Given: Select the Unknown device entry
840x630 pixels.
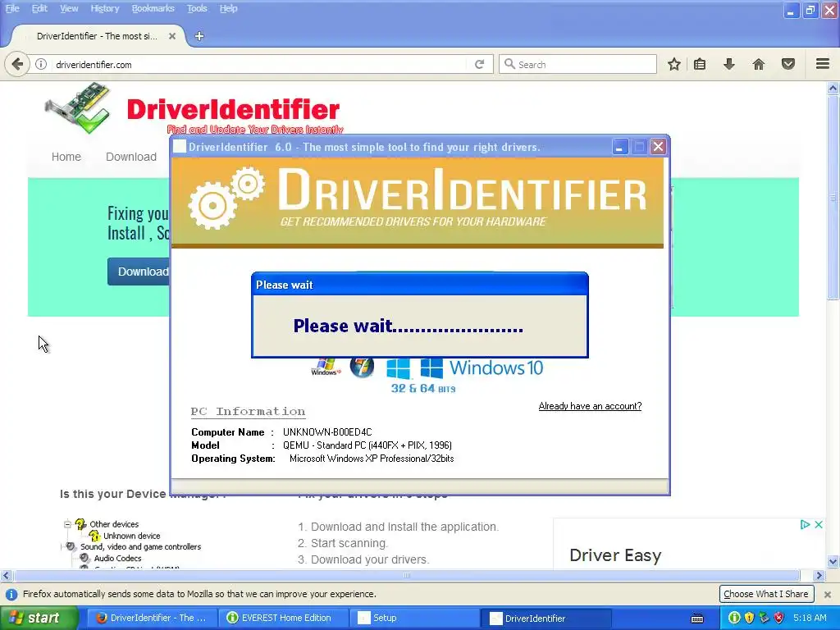Looking at the screenshot, I should point(132,536).
